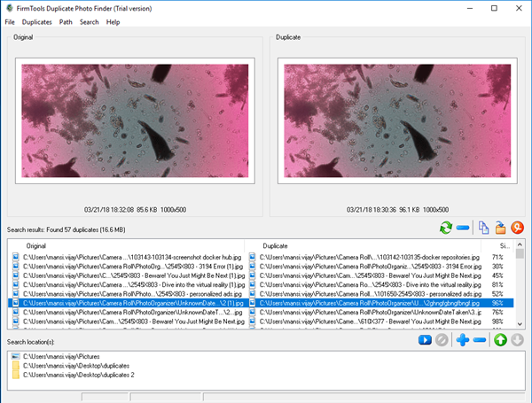Click the 98% similarity value
The height and width of the screenshot is (403, 532).
click(497, 322)
